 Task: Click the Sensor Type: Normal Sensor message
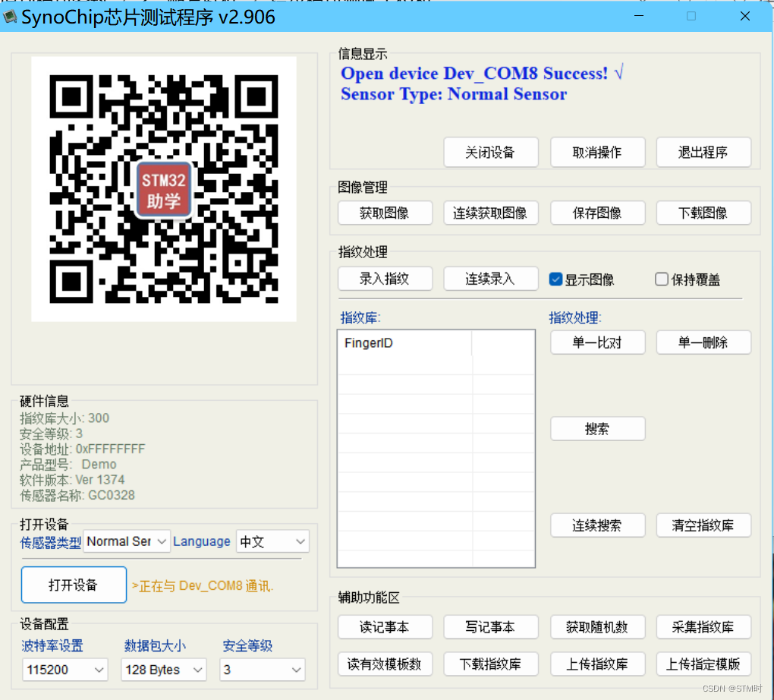454,94
